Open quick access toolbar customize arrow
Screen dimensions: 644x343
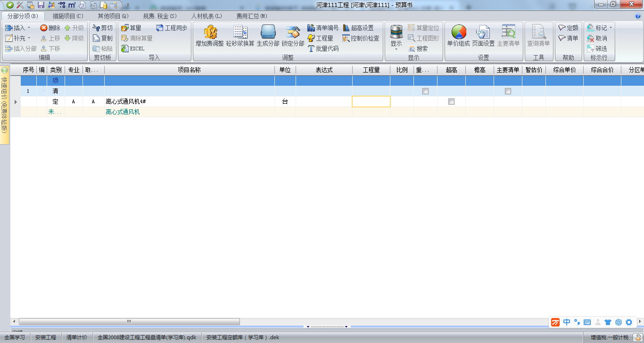[128, 5]
